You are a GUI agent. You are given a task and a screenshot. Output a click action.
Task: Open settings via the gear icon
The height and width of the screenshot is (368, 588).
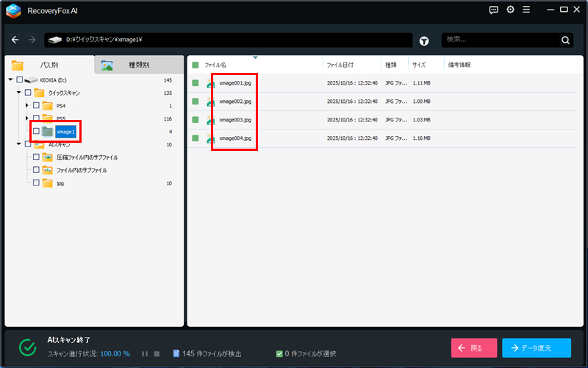coord(510,10)
